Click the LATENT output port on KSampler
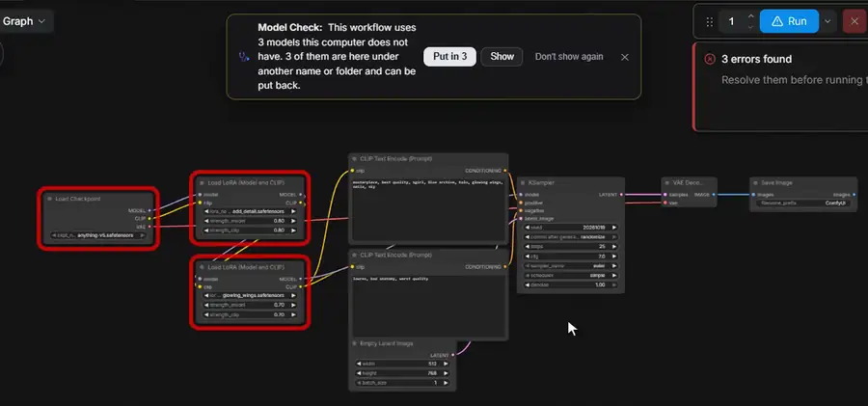The image size is (868, 406). pos(622,195)
